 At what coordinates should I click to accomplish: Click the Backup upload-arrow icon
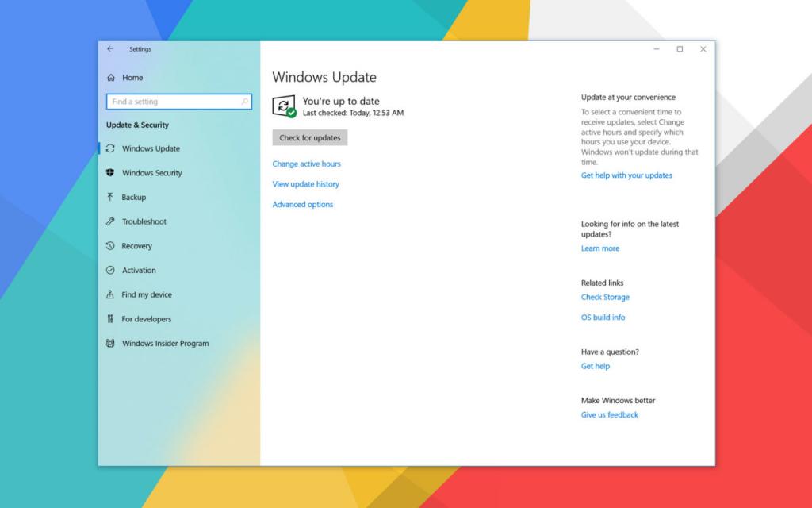coord(112,197)
